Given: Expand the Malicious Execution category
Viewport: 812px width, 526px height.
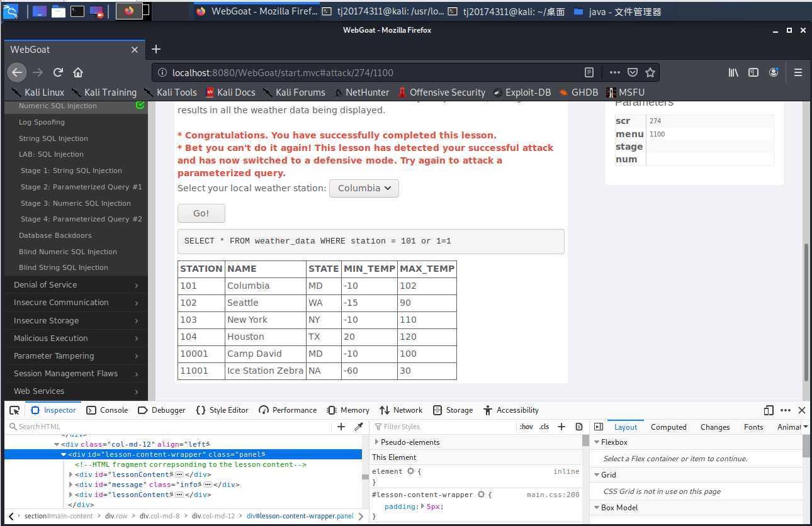Looking at the screenshot, I should 76,338.
